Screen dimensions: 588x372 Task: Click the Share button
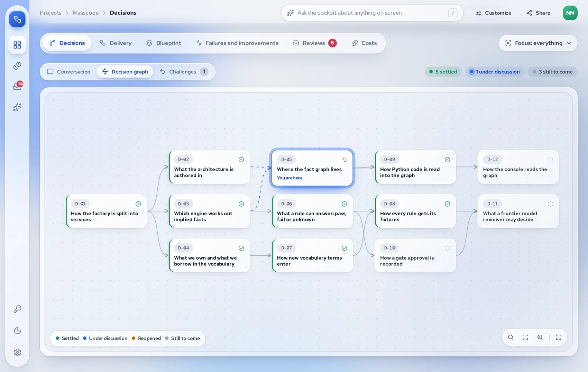click(x=538, y=13)
